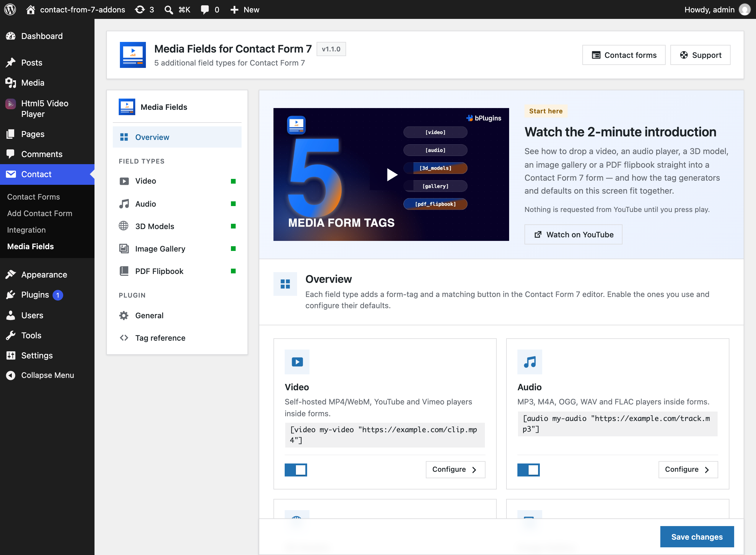Click the Dashboard gauge icon
The image size is (756, 555).
(11, 36)
